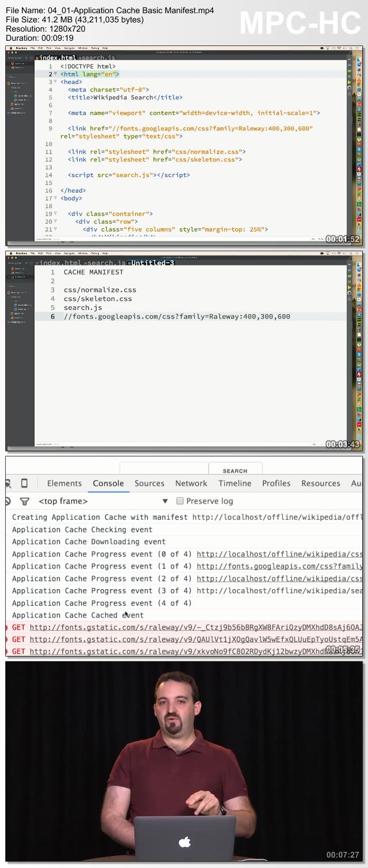Screen dimensions: 368x868
Task: Click the link href="css/skeleton.css" line in index.html
Action: pyautogui.click(x=155, y=159)
